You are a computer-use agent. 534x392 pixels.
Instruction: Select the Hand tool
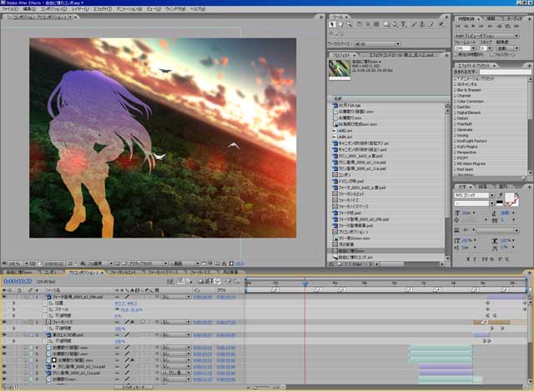340,24
